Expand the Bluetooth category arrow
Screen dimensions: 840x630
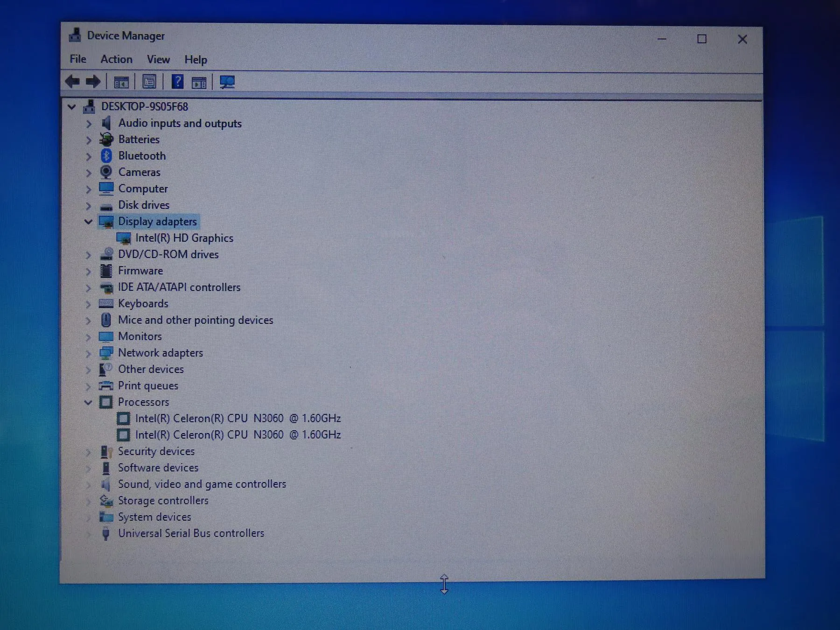point(89,156)
